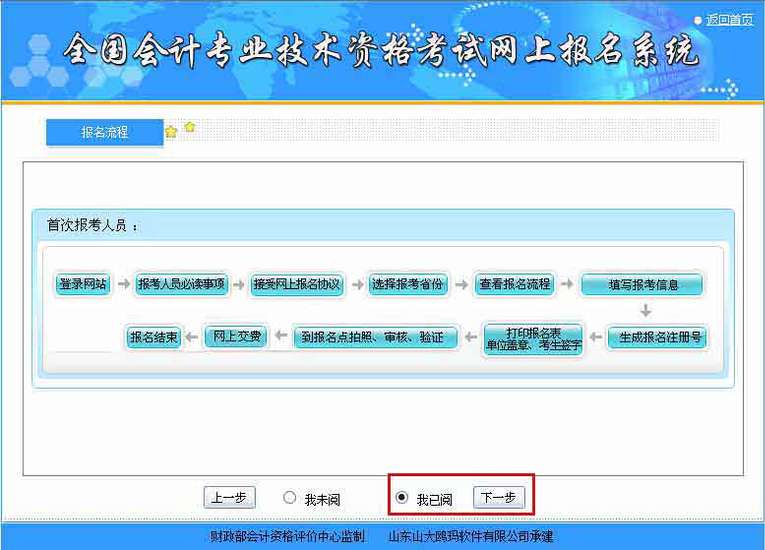Click the 报名结束 step box
765x550 pixels.
click(154, 338)
